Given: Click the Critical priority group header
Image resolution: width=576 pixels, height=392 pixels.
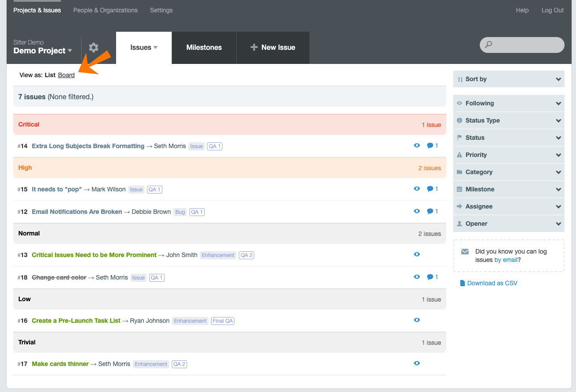Looking at the screenshot, I should coord(230,125).
